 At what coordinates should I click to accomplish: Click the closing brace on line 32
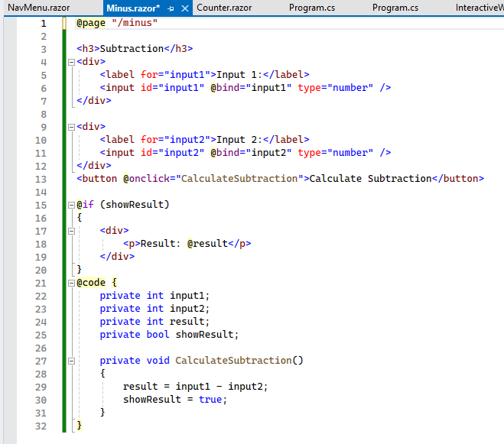click(x=80, y=426)
